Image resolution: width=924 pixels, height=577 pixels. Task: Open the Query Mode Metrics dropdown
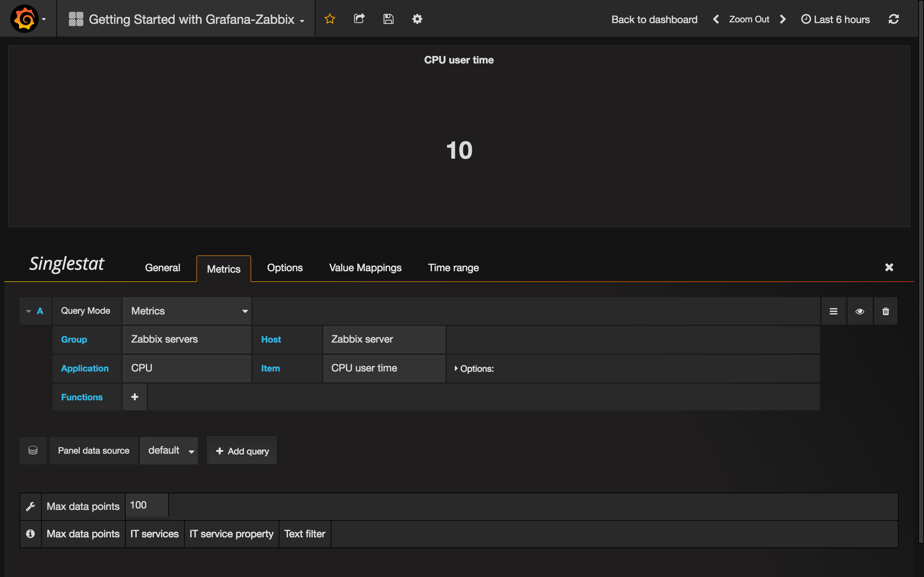tap(187, 311)
